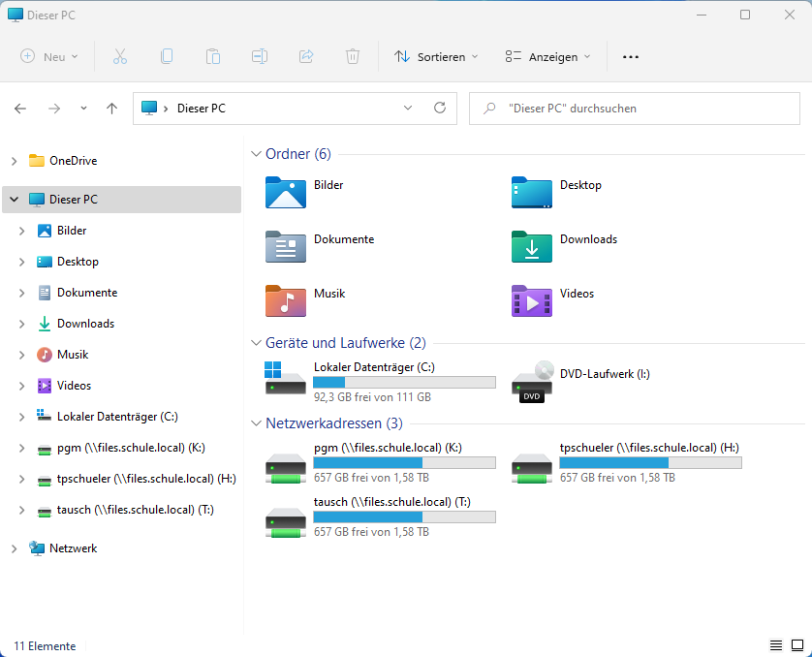Select the Desktop folder icon in main pane

[x=531, y=193]
